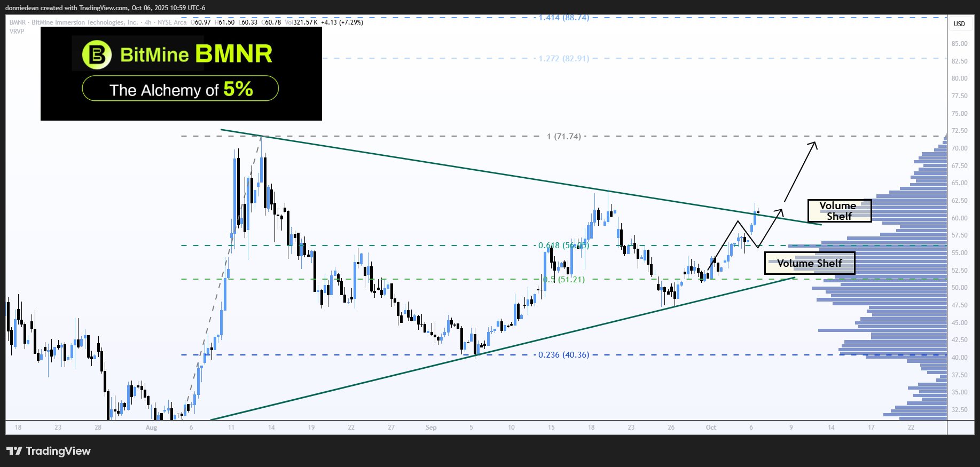980x467 pixels.
Task: Click the '19' date on the time axis
Action: 311,428
